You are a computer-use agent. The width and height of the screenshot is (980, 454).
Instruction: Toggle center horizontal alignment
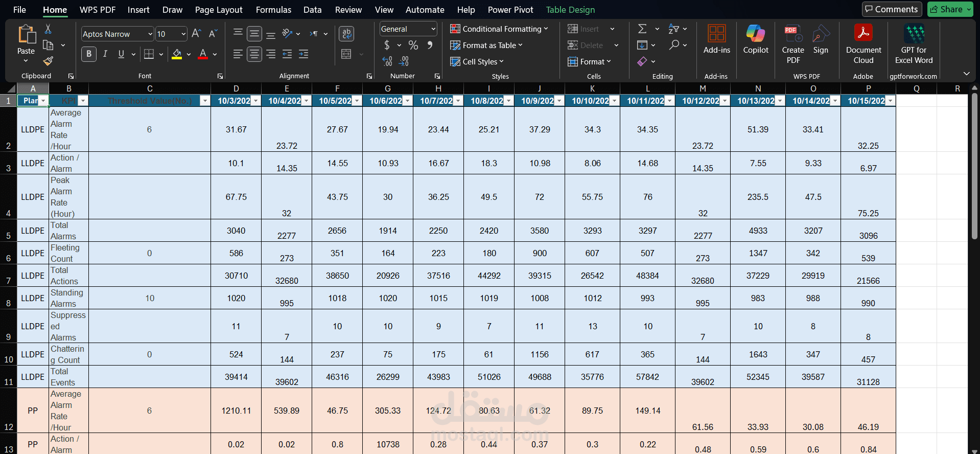pos(254,54)
